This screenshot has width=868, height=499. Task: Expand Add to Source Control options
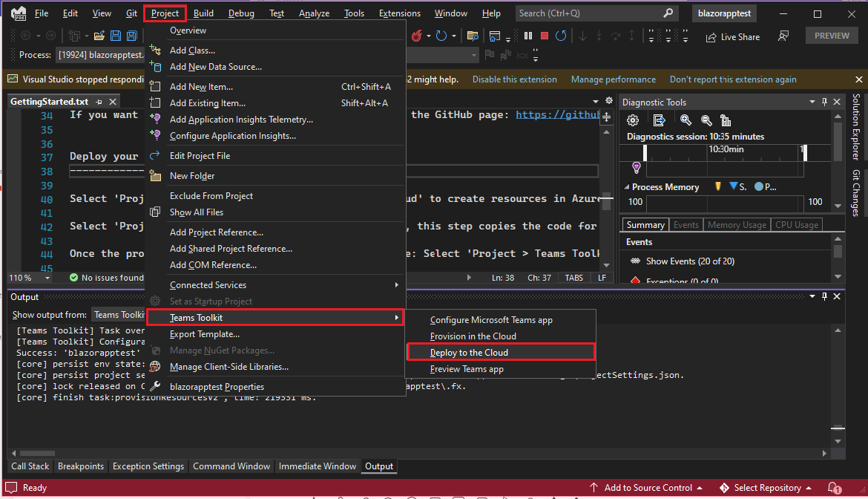click(x=700, y=488)
